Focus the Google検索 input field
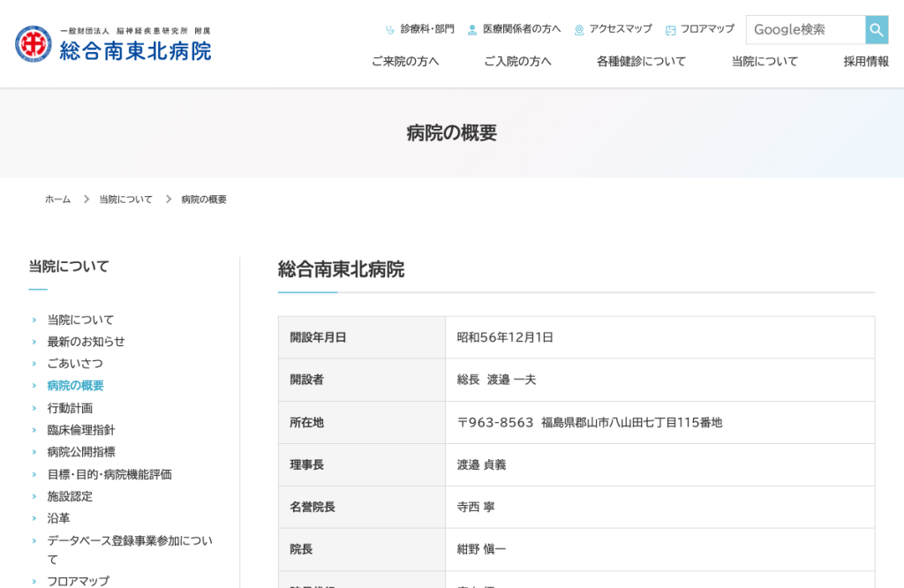The height and width of the screenshot is (588, 904). [x=805, y=30]
